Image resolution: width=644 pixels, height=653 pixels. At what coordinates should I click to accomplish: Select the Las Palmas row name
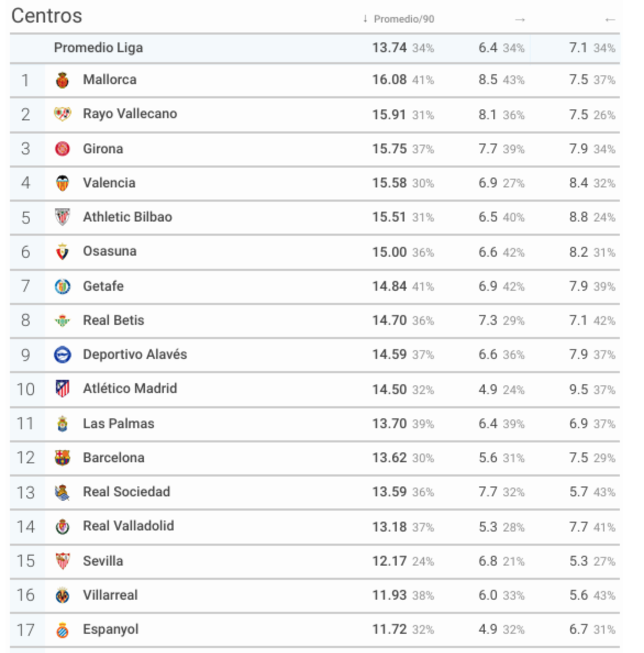118,424
